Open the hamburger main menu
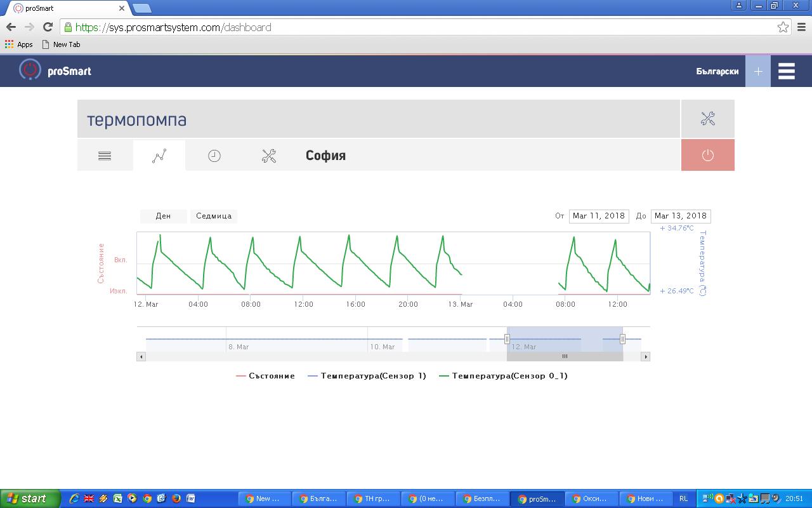 pos(787,71)
